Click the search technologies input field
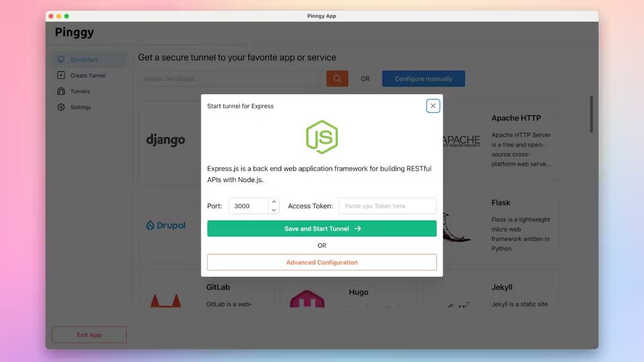644x362 pixels. pyautogui.click(x=229, y=79)
